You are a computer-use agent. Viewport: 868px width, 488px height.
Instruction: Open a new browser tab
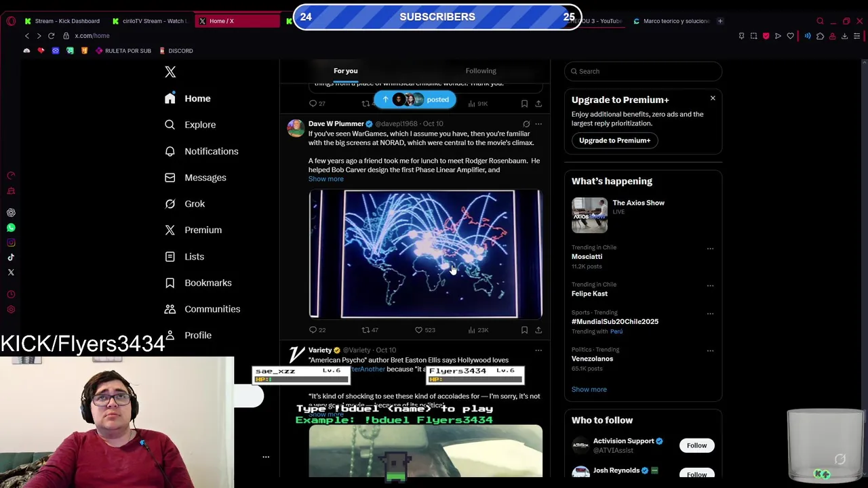(720, 21)
